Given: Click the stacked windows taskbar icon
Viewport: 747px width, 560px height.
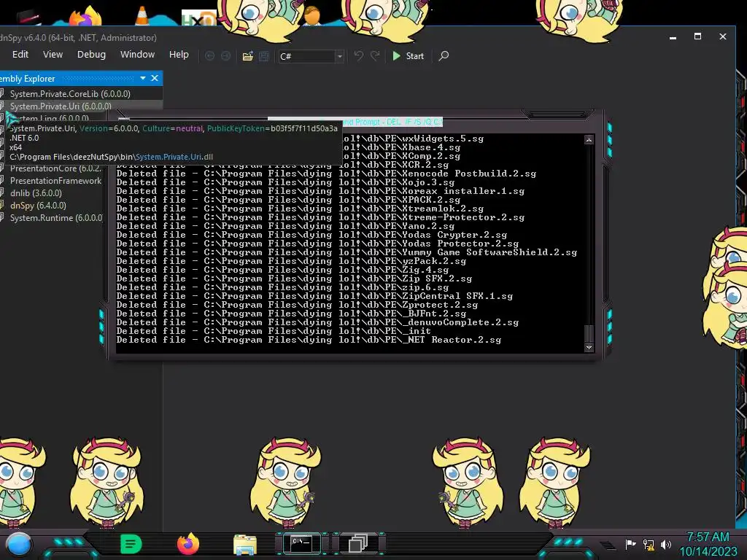Looking at the screenshot, I should 358,544.
